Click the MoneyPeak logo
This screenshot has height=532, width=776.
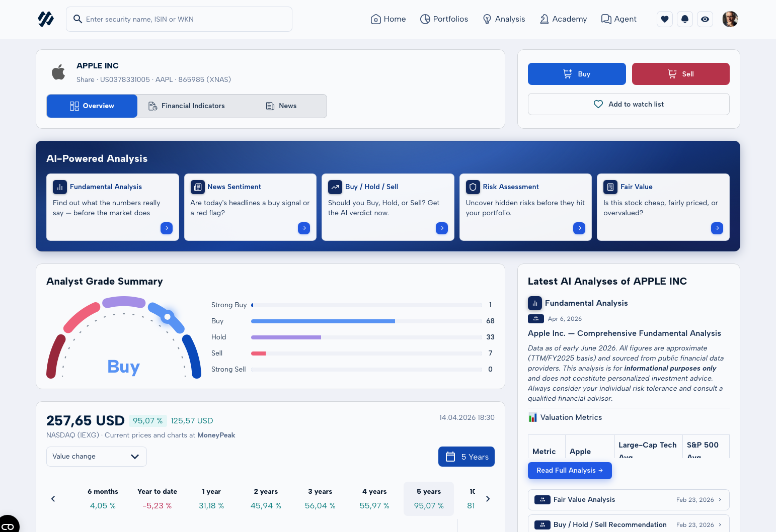coord(46,19)
